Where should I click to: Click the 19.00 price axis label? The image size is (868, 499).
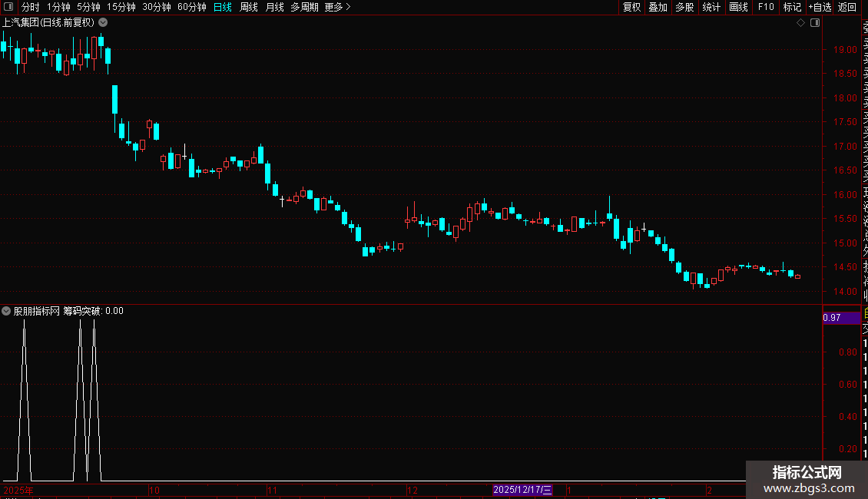tap(845, 49)
